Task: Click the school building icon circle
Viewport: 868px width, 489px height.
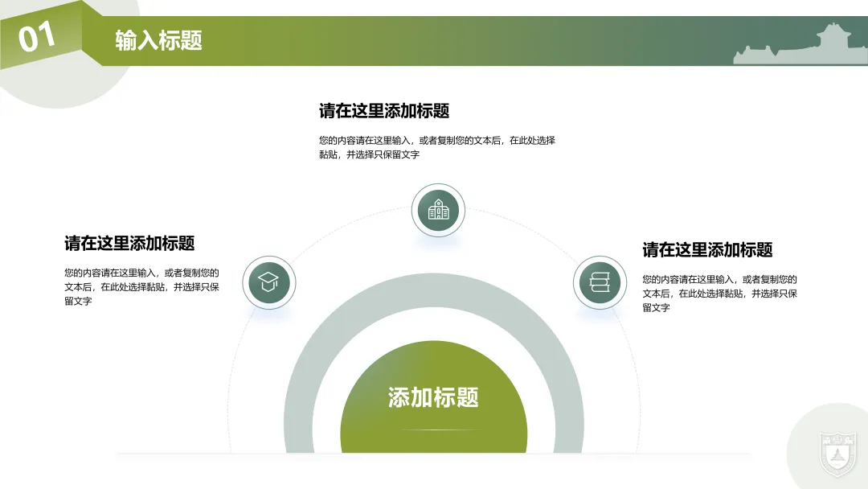Action: (438, 211)
